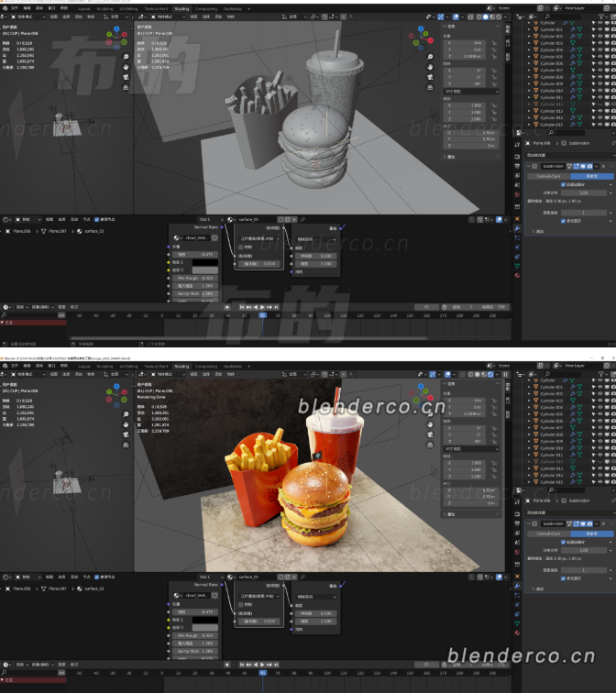Switch orthographic/perspective icon in top window's right viewport
Viewport: 616px width, 693px height.
[430, 87]
